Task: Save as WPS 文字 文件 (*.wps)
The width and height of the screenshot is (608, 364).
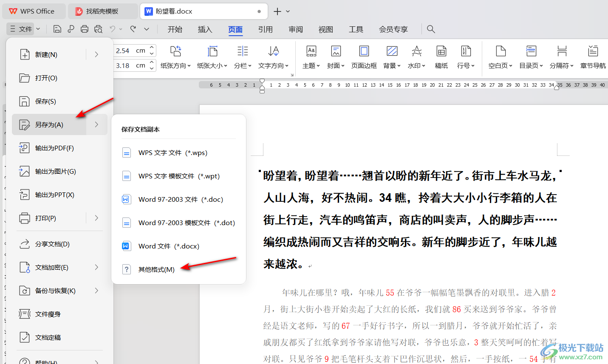Action: coord(178,152)
